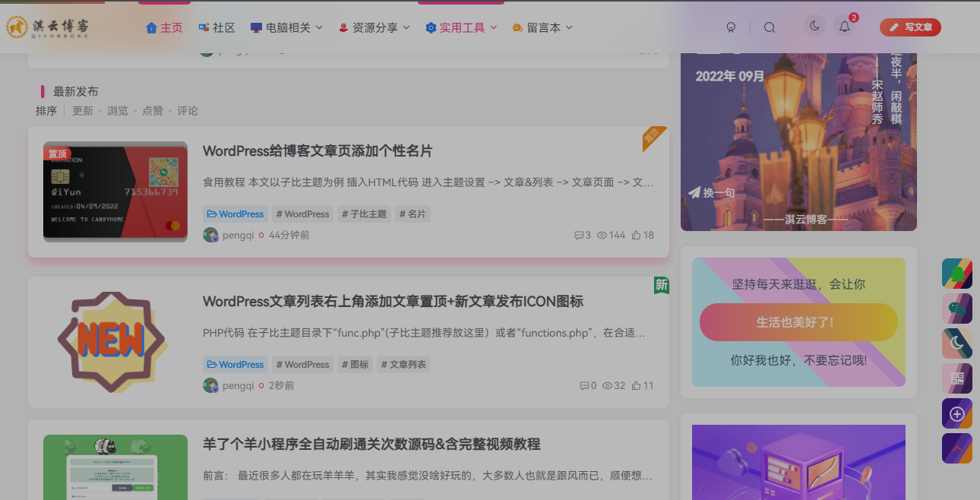Click 换一句 on the castle card
Viewport: 980px width, 500px height.
click(712, 193)
